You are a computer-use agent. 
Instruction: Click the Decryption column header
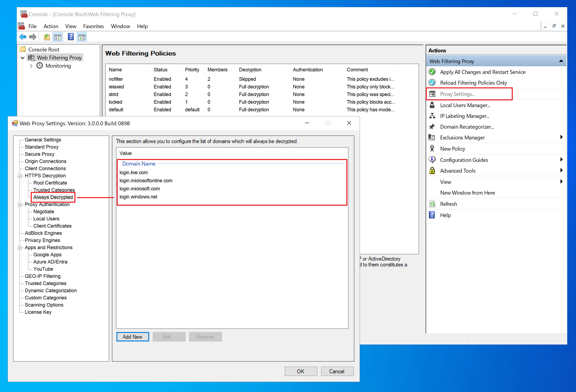pos(263,70)
